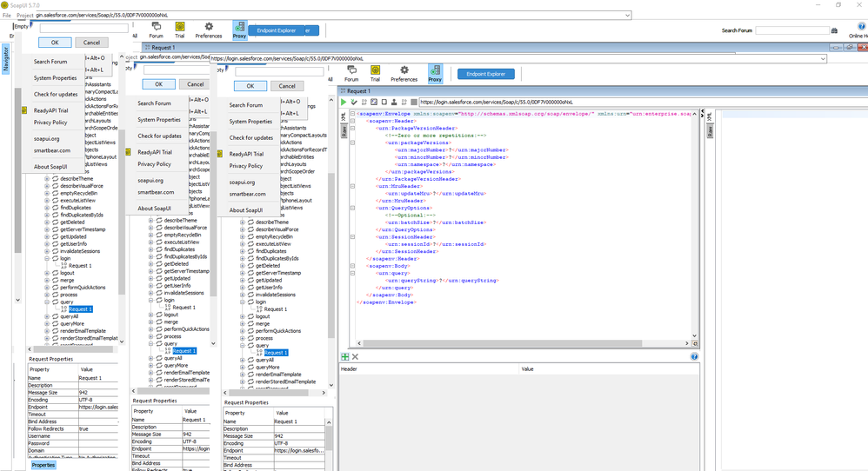Collapse the urn:MruHeader fold toggle
This screenshot has height=471, width=868.
click(x=351, y=186)
